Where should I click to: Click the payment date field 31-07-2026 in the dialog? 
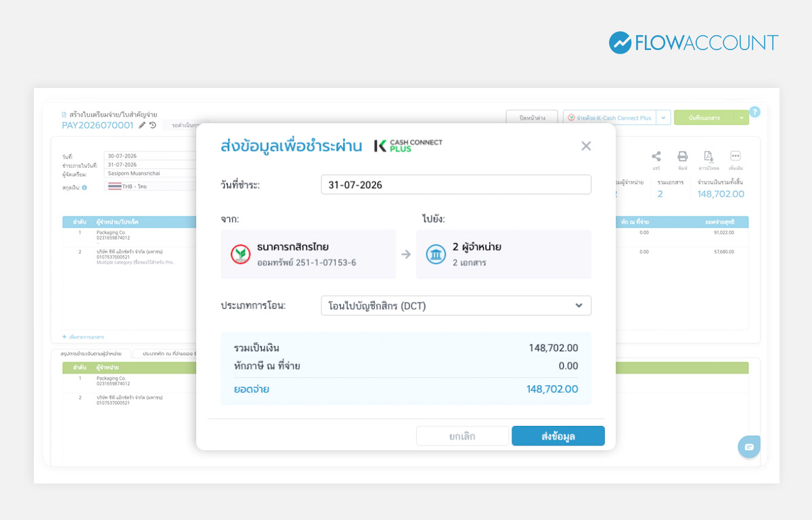click(x=456, y=184)
